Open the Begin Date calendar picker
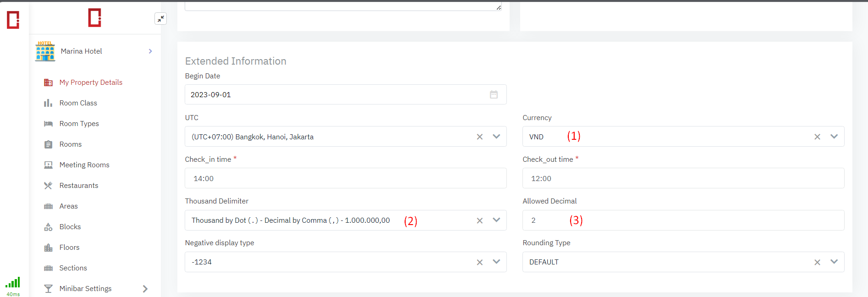The width and height of the screenshot is (868, 297). (x=494, y=94)
